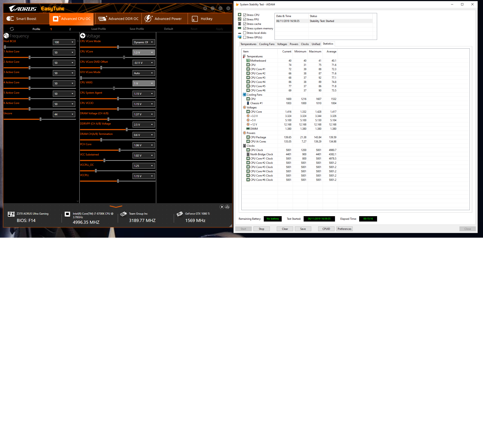The height and width of the screenshot is (448, 483).
Task: Uncheck the Stress CPU checkbox
Action: tap(245, 15)
